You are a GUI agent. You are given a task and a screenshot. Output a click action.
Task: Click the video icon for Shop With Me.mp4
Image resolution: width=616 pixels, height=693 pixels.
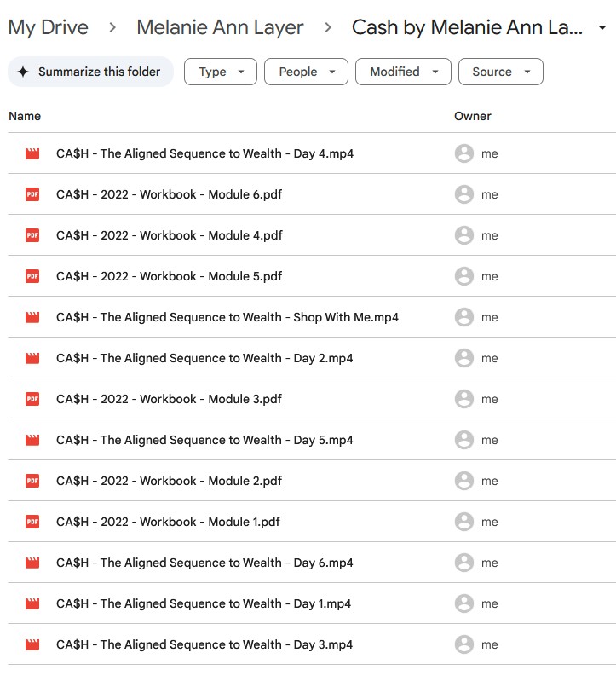[x=32, y=317]
